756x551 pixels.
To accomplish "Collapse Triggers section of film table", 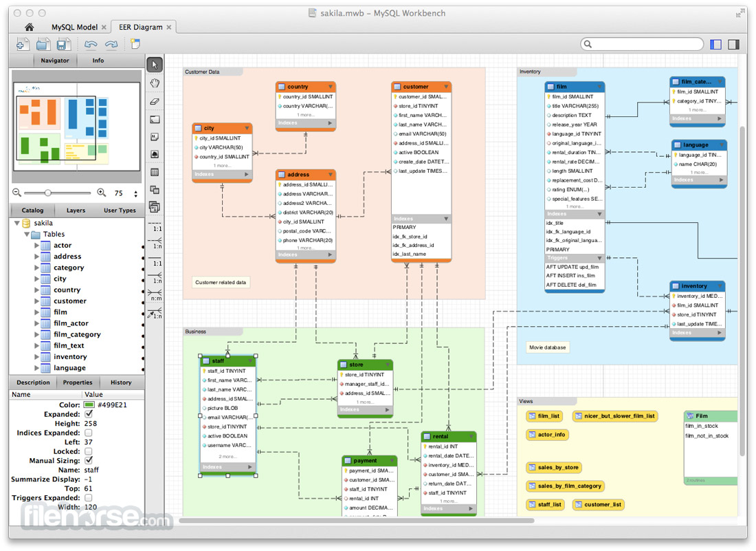I will [x=599, y=258].
